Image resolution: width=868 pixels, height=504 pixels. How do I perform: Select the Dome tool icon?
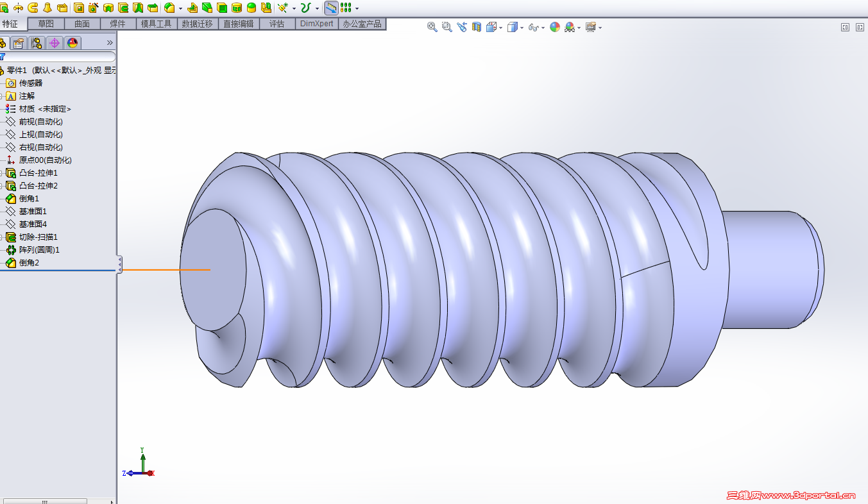point(251,8)
